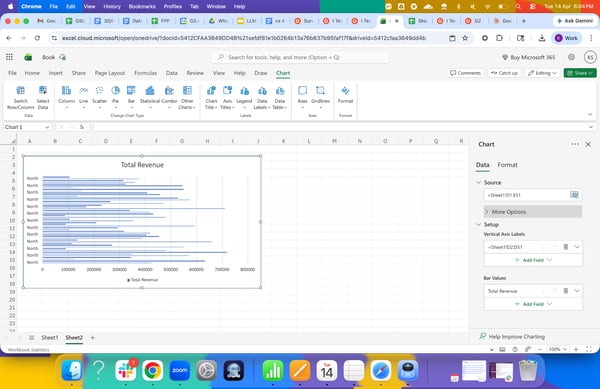Delete the Vertical Axis Labels field
This screenshot has height=389, width=600.
[x=566, y=247]
